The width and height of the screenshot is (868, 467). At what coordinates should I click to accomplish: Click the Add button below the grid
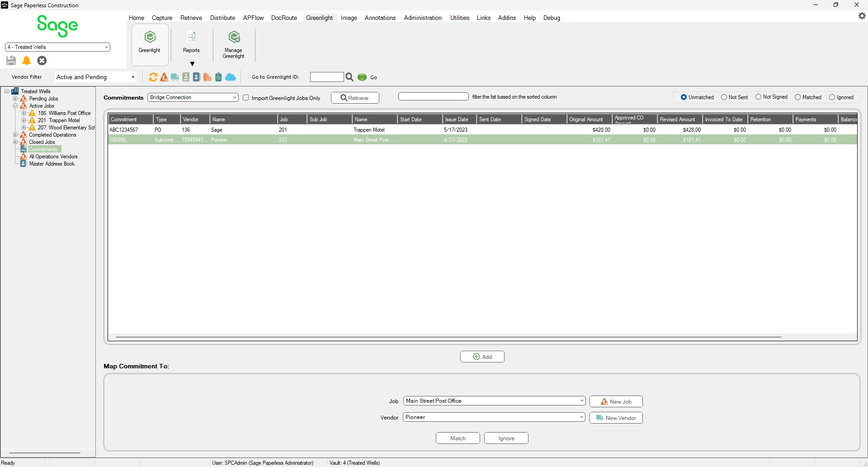click(482, 357)
